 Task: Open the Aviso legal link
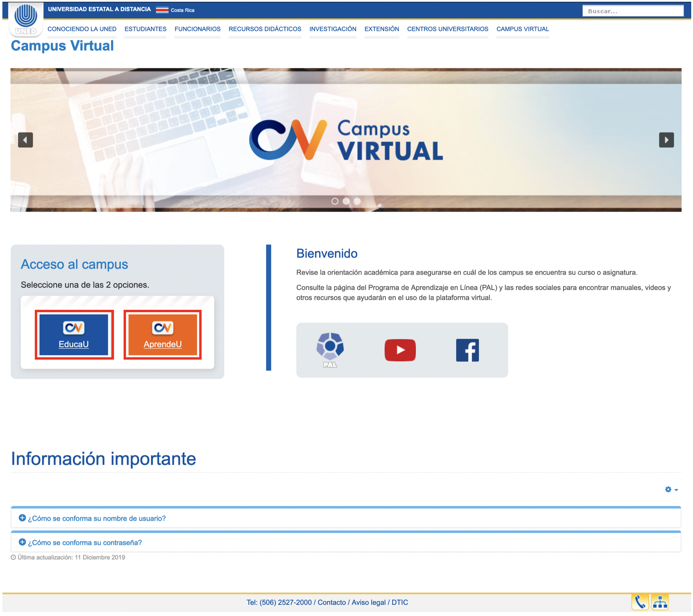coord(368,602)
